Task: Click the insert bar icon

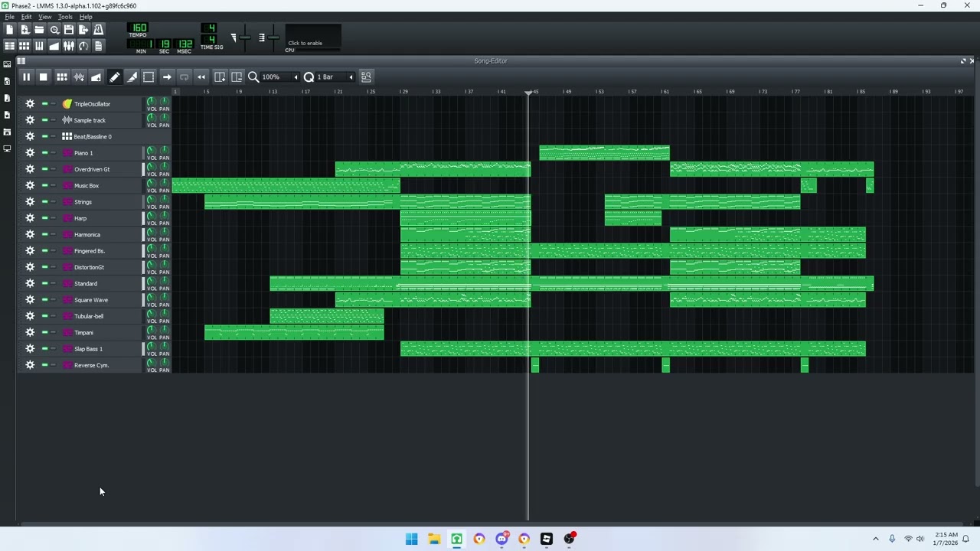Action: click(x=220, y=77)
